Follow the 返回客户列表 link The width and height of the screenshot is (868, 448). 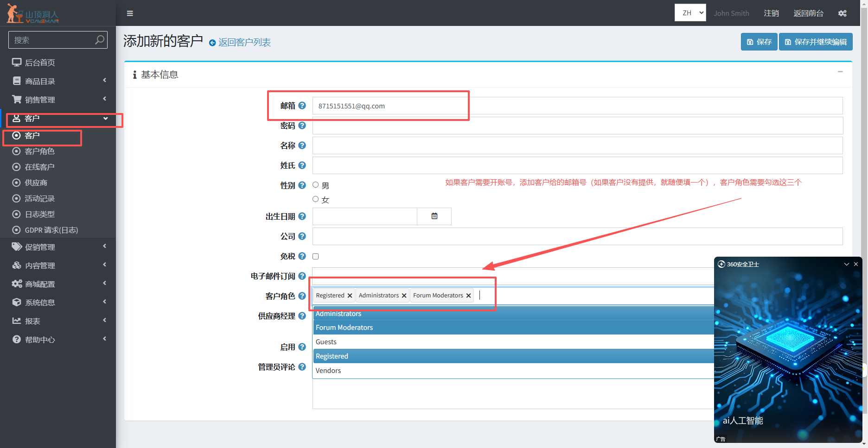tap(244, 43)
